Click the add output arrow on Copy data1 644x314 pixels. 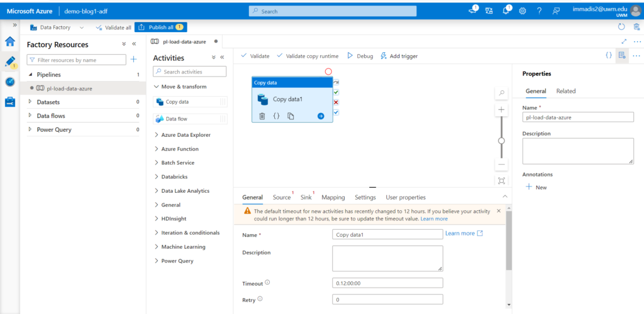click(x=321, y=116)
